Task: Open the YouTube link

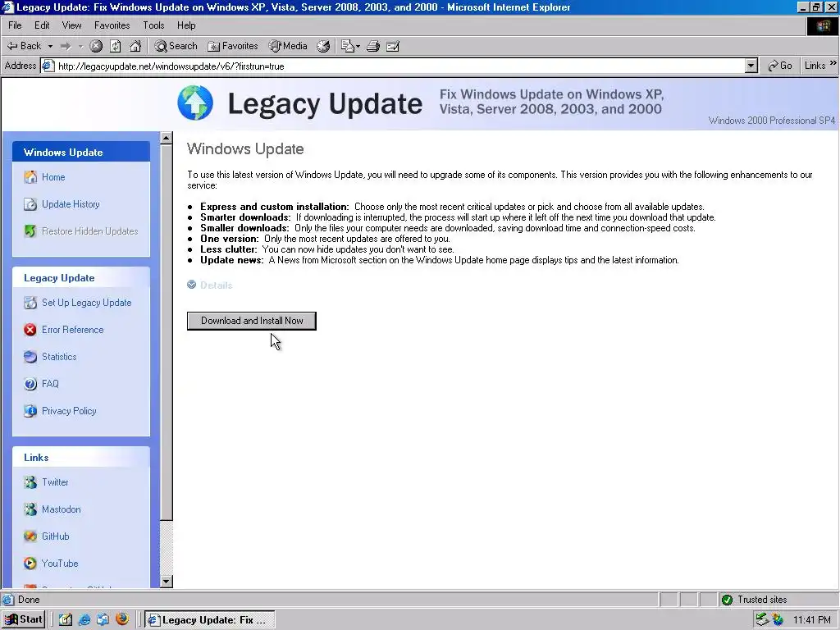Action: (60, 564)
